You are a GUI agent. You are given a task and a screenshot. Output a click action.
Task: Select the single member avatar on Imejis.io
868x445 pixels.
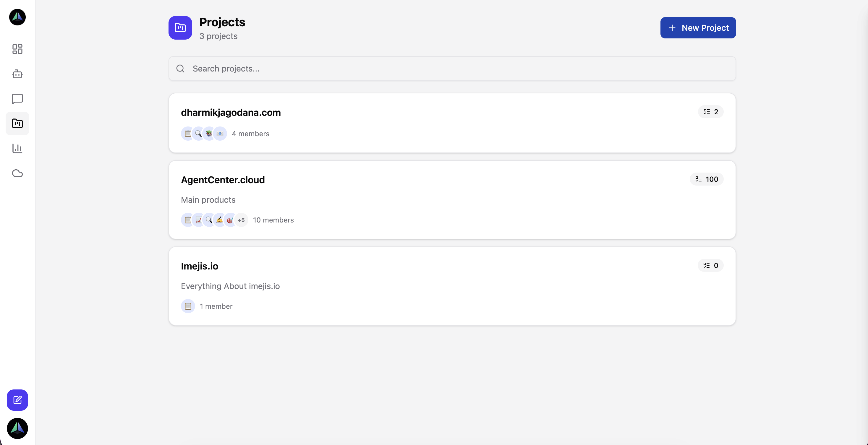pyautogui.click(x=188, y=306)
